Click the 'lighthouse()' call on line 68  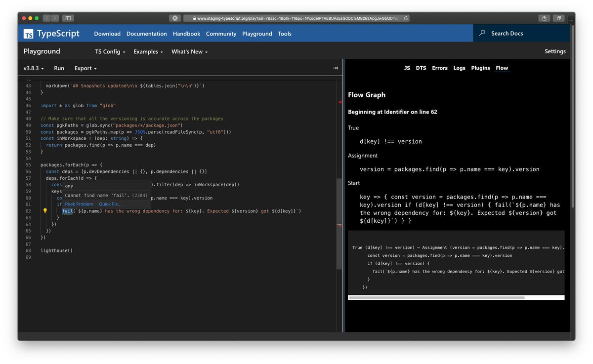coord(56,250)
